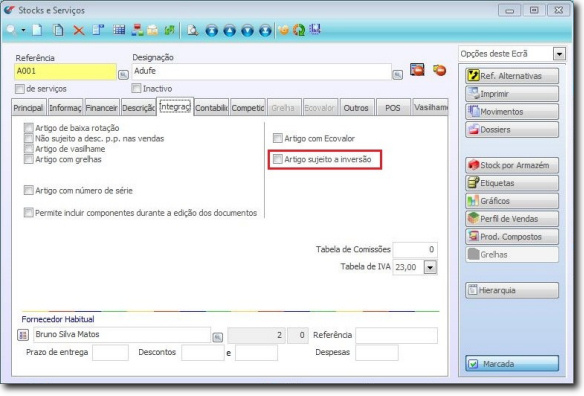Duplicate the current record

(58, 30)
